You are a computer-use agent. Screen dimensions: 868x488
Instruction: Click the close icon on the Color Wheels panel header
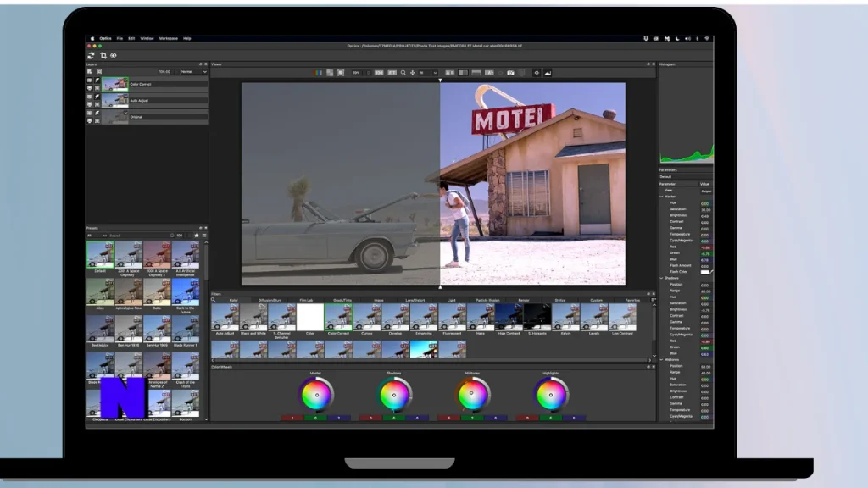[654, 367]
